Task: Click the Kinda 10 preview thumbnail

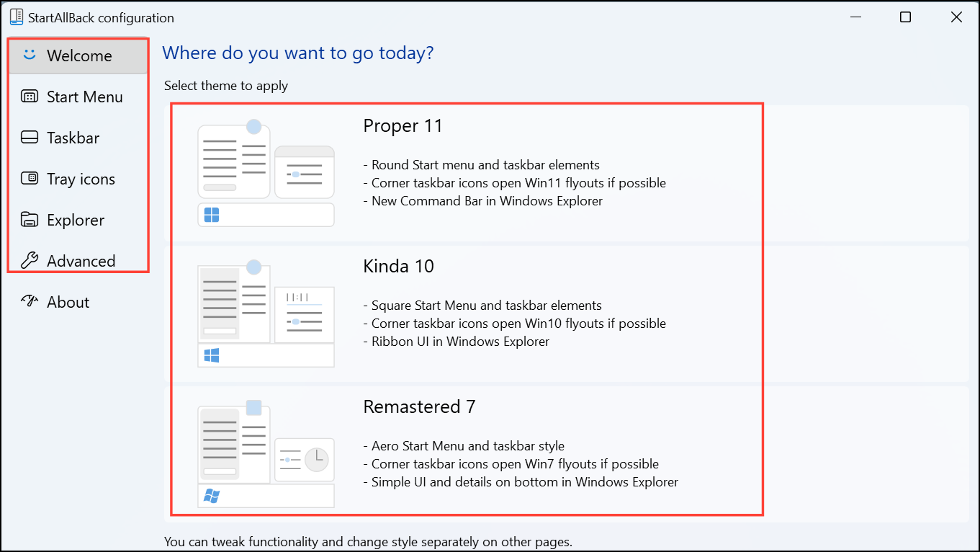Action: coord(266,313)
